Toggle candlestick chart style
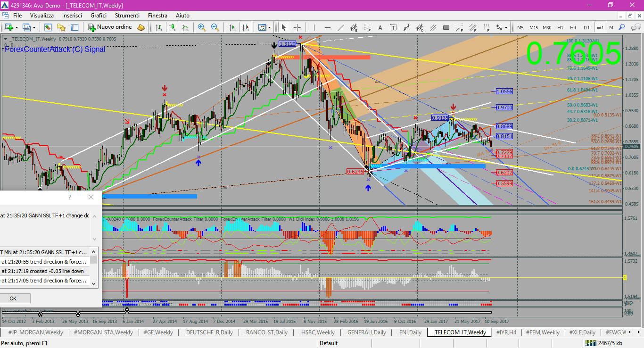644x348 pixels. click(172, 27)
